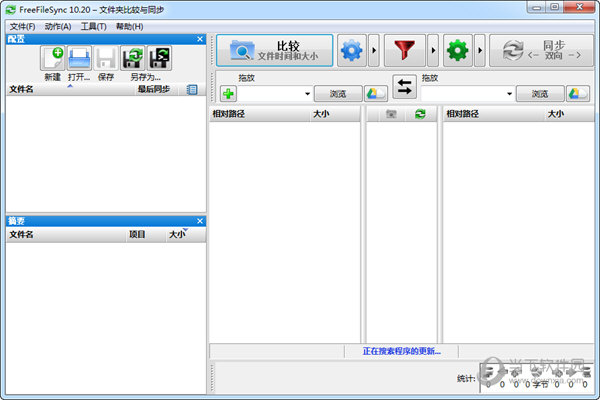Screen dimensions: 600x400
Task: Click the 保存 floppy disk icon
Action: (106, 58)
